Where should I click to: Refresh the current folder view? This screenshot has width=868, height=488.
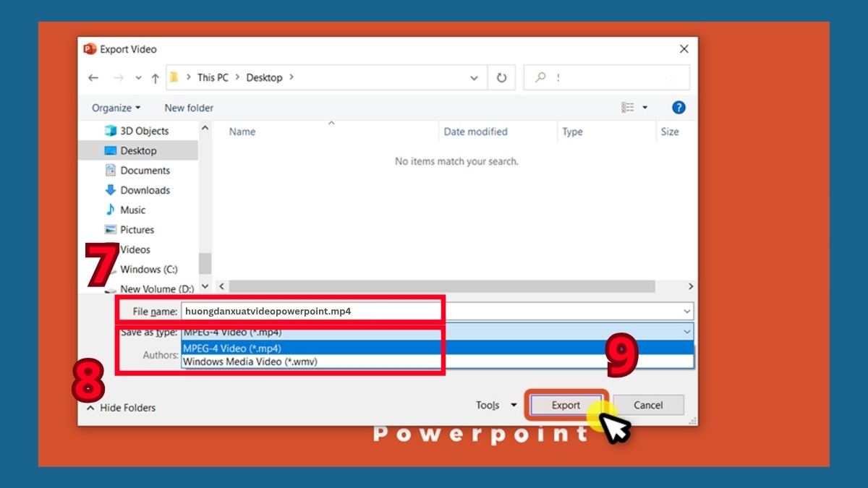pyautogui.click(x=501, y=77)
